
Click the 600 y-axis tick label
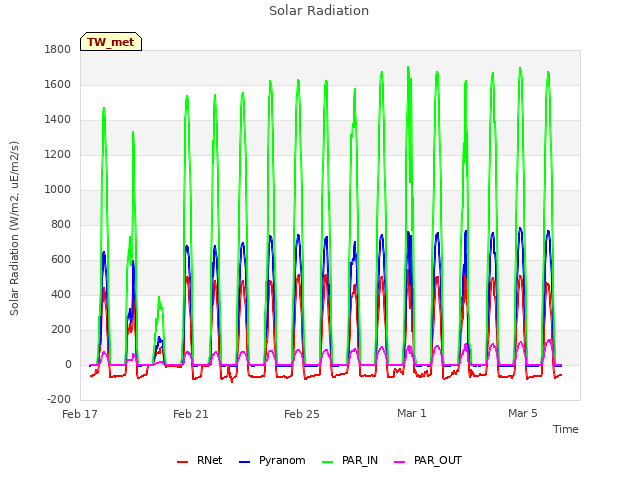pyautogui.click(x=61, y=260)
